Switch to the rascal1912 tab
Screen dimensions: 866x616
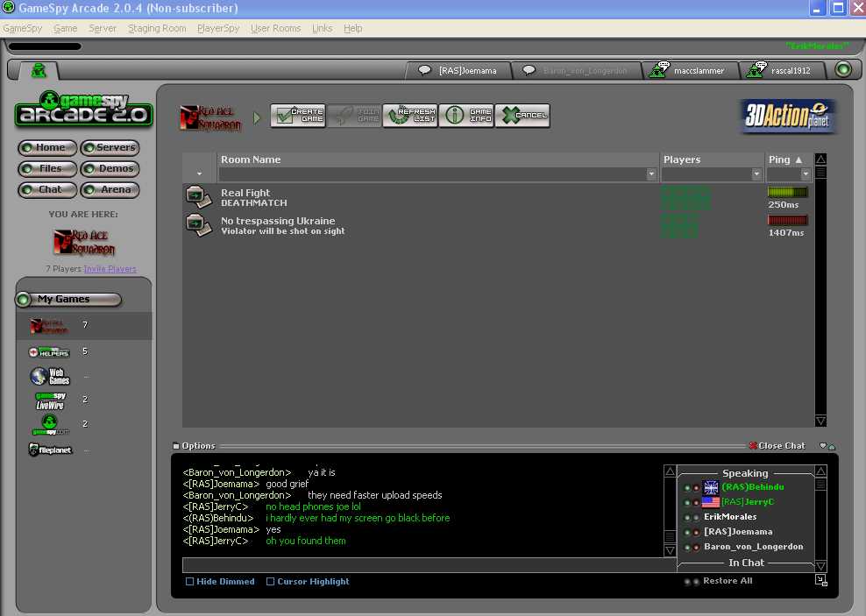point(782,71)
